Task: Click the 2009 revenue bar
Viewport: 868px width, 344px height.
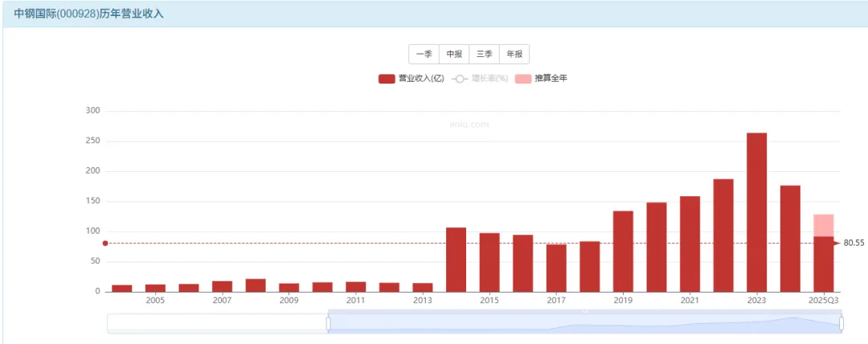Action: click(289, 288)
